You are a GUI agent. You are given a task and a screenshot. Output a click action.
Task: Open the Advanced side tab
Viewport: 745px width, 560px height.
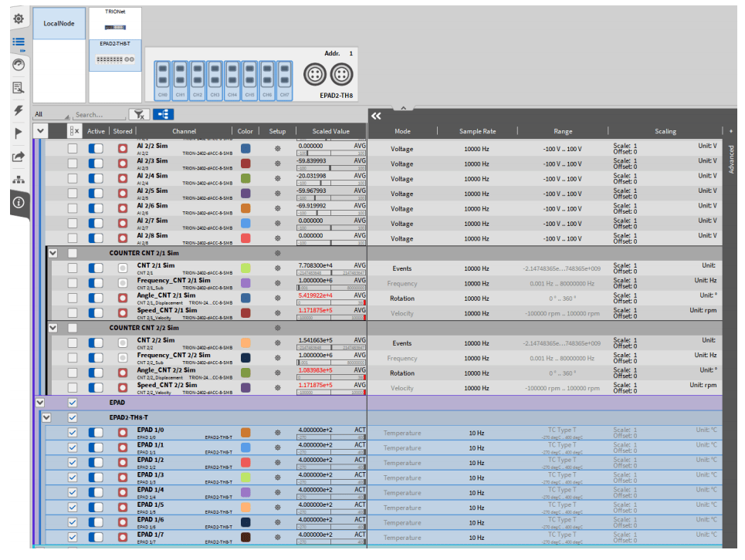click(x=731, y=159)
